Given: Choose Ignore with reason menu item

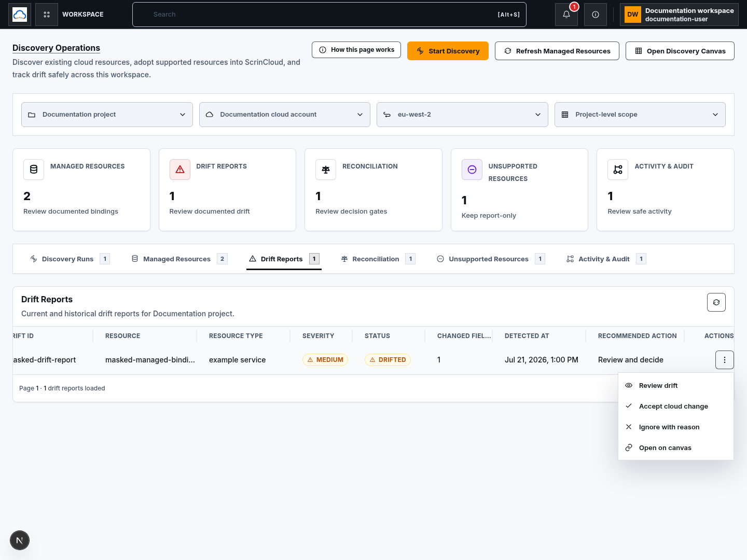Looking at the screenshot, I should point(676,427).
